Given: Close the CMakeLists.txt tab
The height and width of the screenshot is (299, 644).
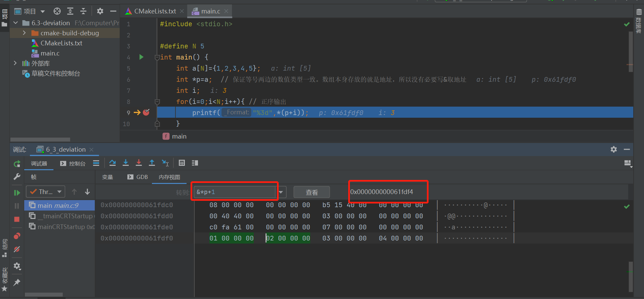Looking at the screenshot, I should tap(182, 11).
